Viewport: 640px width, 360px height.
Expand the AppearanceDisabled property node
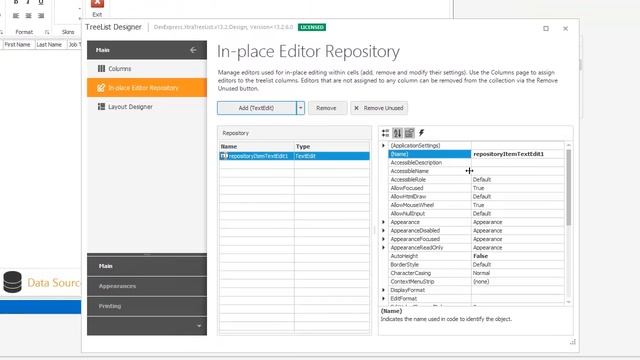click(383, 231)
